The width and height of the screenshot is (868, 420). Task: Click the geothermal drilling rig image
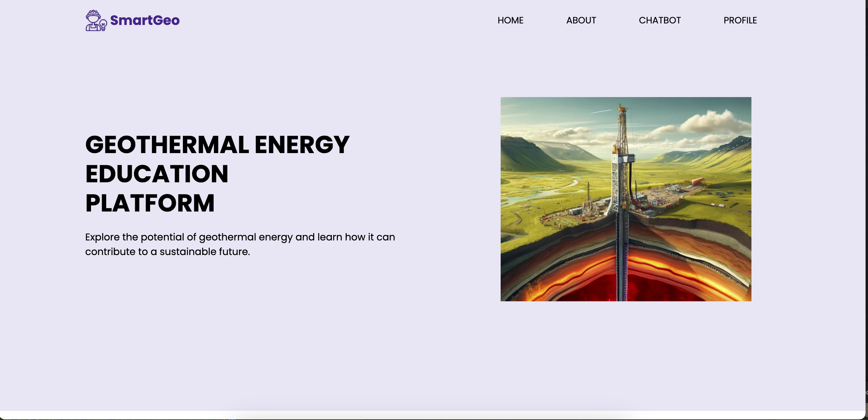[626, 199]
